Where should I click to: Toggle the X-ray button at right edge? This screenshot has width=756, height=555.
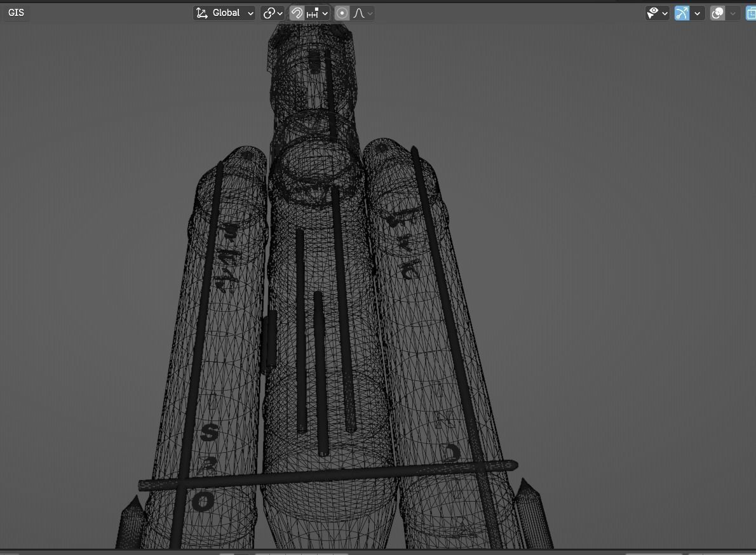[751, 13]
